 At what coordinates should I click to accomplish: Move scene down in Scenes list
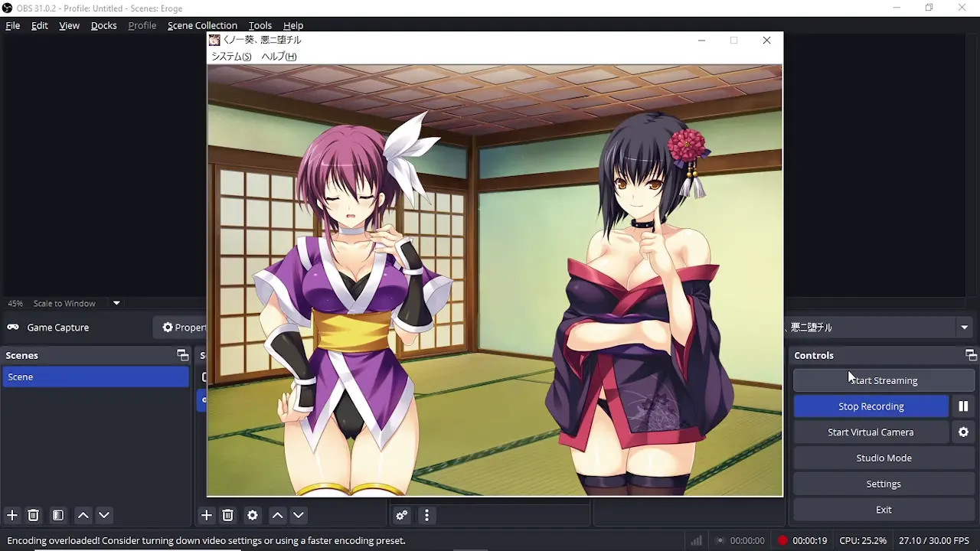[104, 515]
